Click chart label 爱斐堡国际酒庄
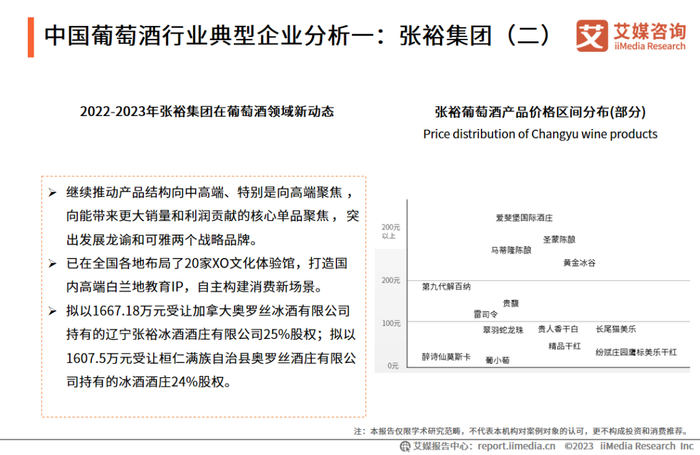Viewport: 700px width, 455px height. (524, 218)
